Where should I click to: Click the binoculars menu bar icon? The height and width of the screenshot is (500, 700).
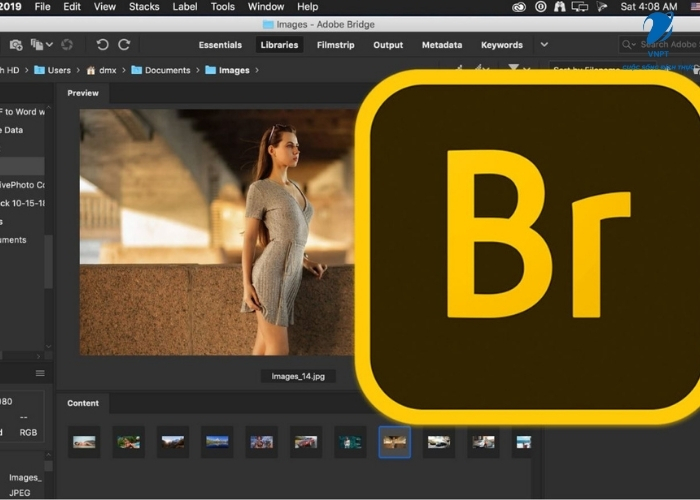pyautogui.click(x=559, y=7)
